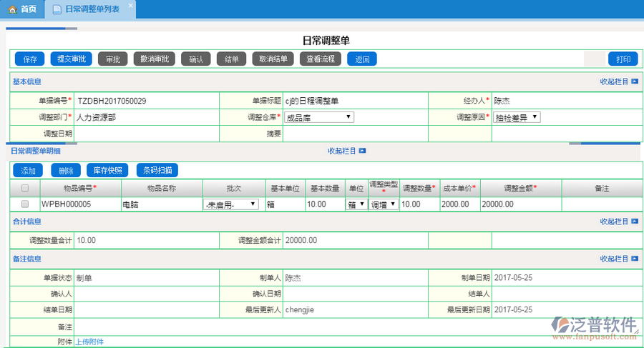Viewport: 644px width, 348px height.
Task: Click the 条码扫描 button
Action: tap(157, 171)
